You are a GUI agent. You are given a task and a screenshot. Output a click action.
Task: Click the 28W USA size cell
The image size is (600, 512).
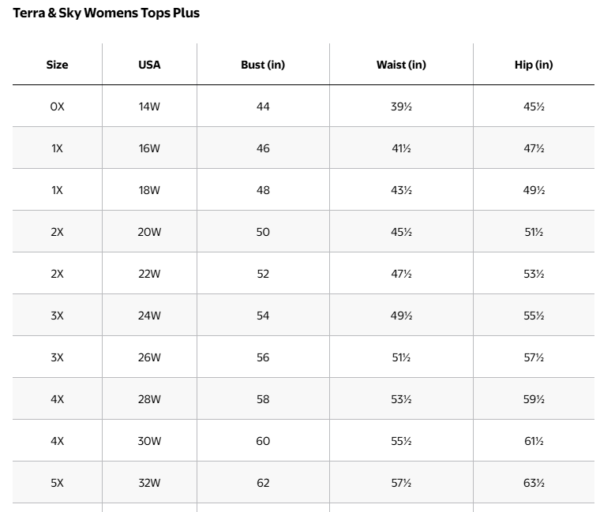[149, 399]
